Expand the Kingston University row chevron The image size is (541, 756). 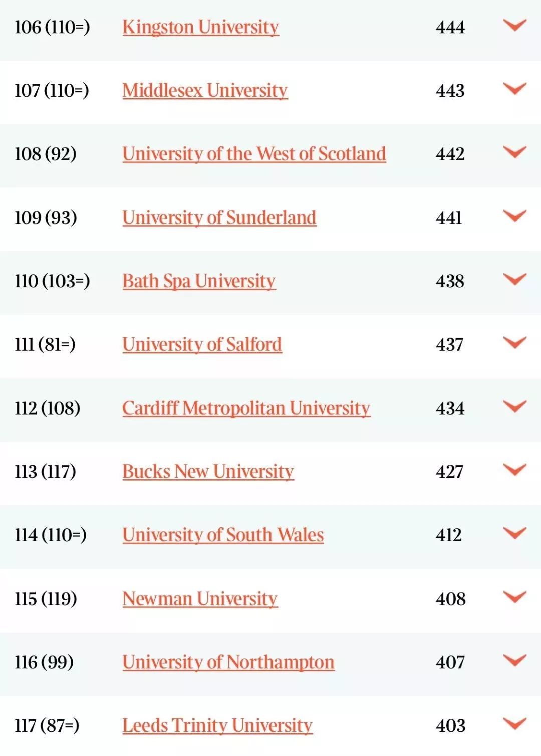tap(515, 25)
